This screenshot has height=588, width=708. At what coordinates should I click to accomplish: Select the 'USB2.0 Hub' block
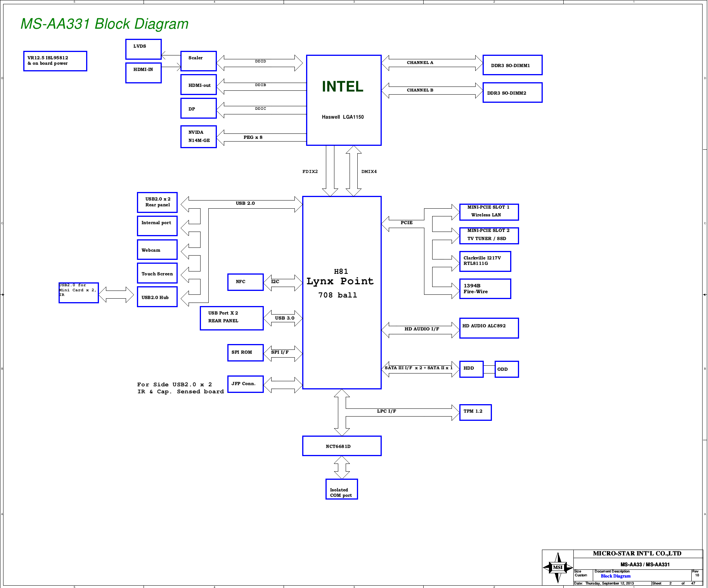tap(157, 297)
